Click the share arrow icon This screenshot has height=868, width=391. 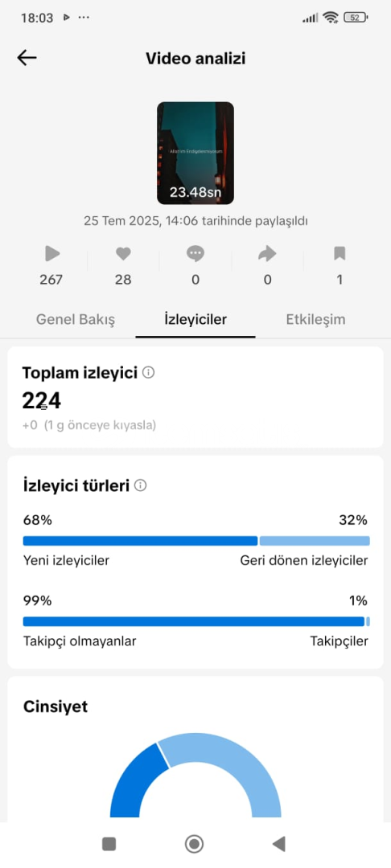coord(267,254)
